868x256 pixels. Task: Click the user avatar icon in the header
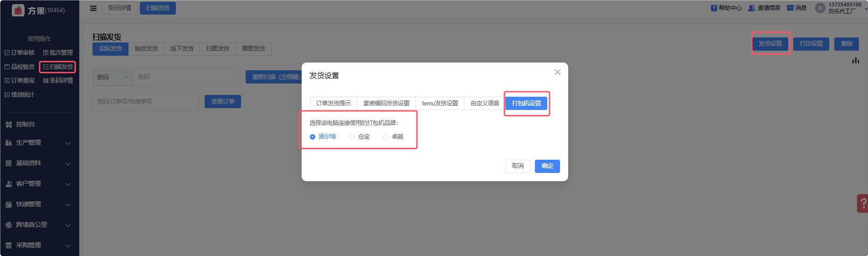pyautogui.click(x=820, y=8)
